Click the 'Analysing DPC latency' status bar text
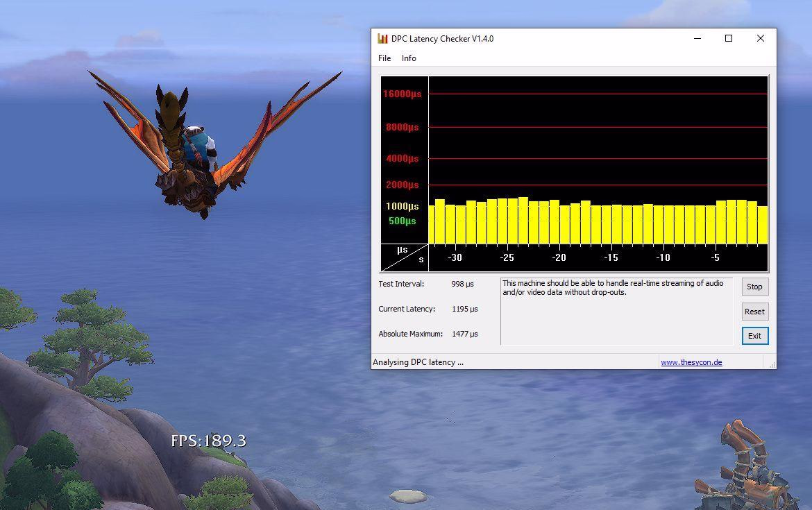Viewport: 812px width, 510px height. coord(418,362)
